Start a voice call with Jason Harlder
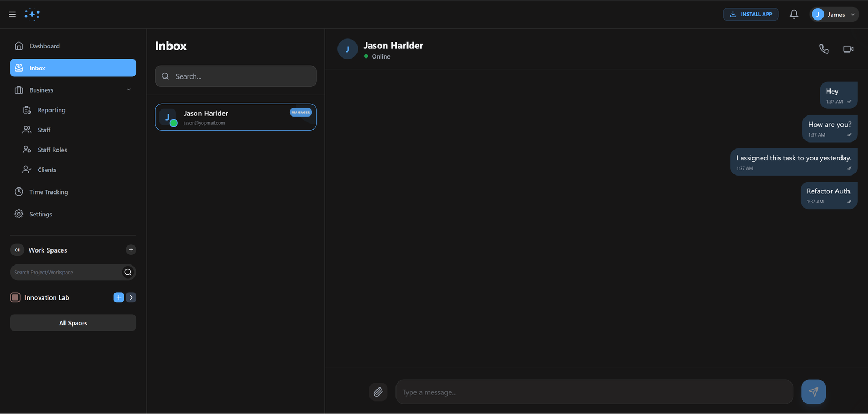This screenshot has width=868, height=414. pos(824,49)
